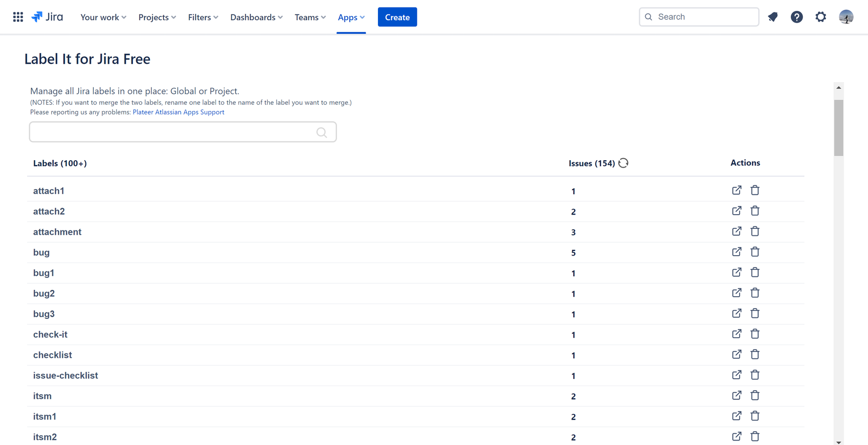Delete the itsm label
Screen dimensions: 868x445
[755, 396]
